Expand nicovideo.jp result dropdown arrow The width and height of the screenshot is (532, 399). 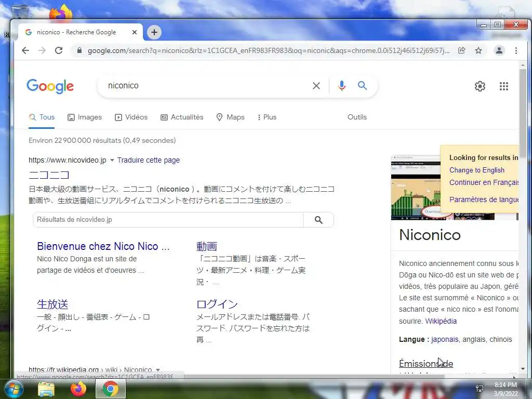coord(112,160)
